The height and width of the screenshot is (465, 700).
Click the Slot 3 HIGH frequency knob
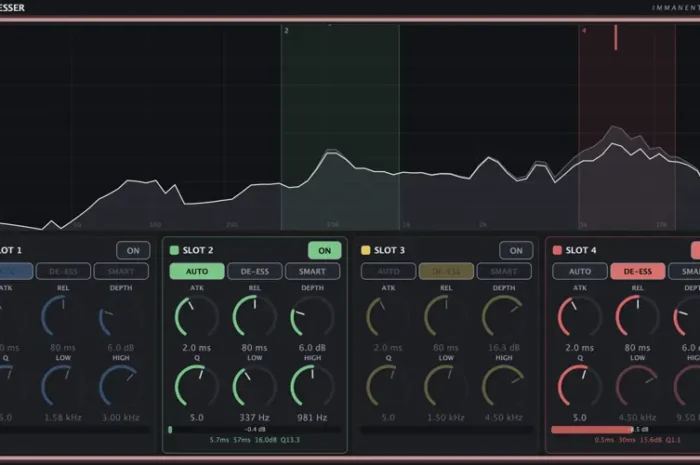504,387
